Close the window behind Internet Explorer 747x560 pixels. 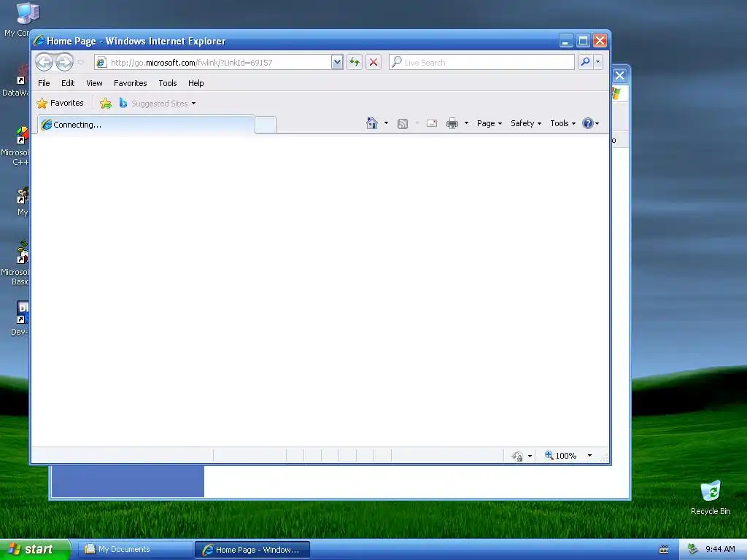pyautogui.click(x=620, y=75)
